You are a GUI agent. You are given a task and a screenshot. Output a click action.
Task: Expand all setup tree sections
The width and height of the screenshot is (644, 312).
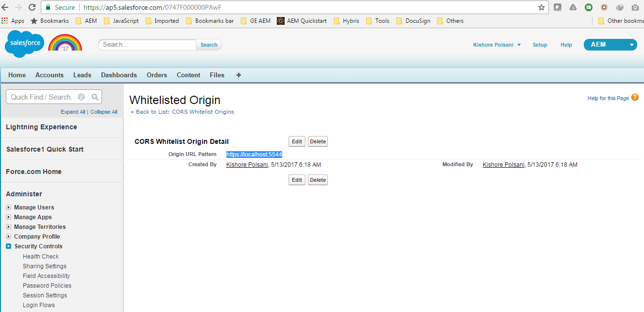pyautogui.click(x=73, y=112)
